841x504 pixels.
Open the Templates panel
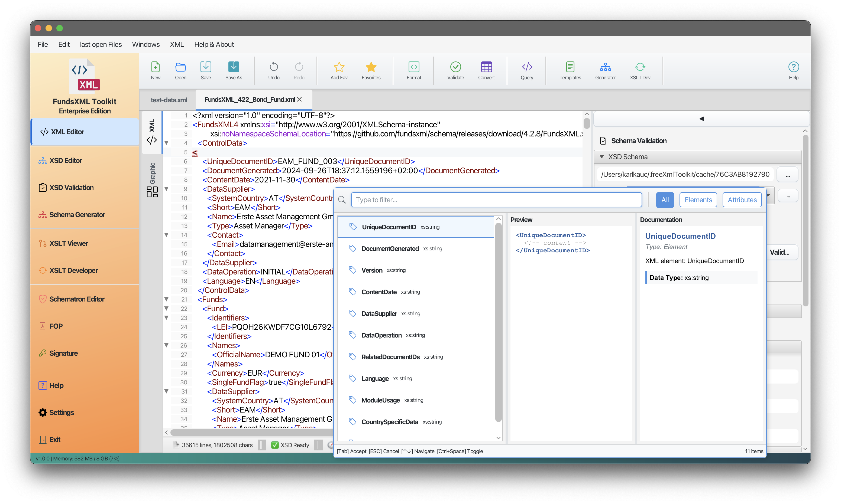tap(570, 70)
